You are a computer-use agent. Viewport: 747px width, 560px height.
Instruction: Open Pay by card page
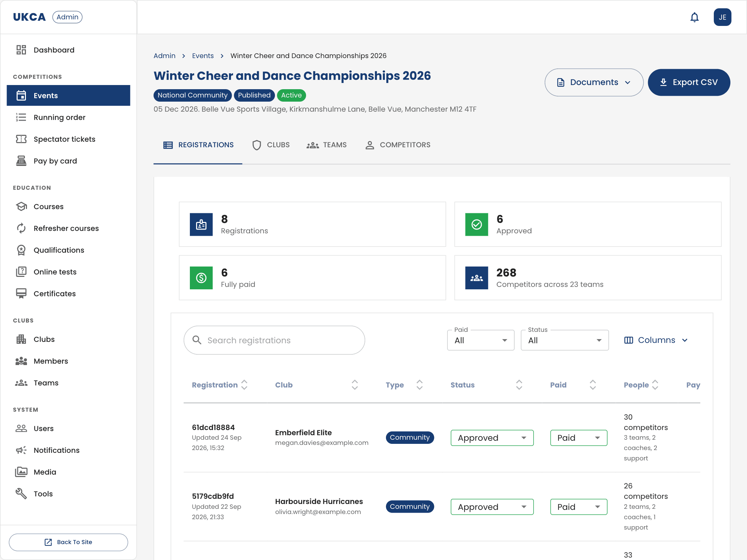[x=68, y=161]
